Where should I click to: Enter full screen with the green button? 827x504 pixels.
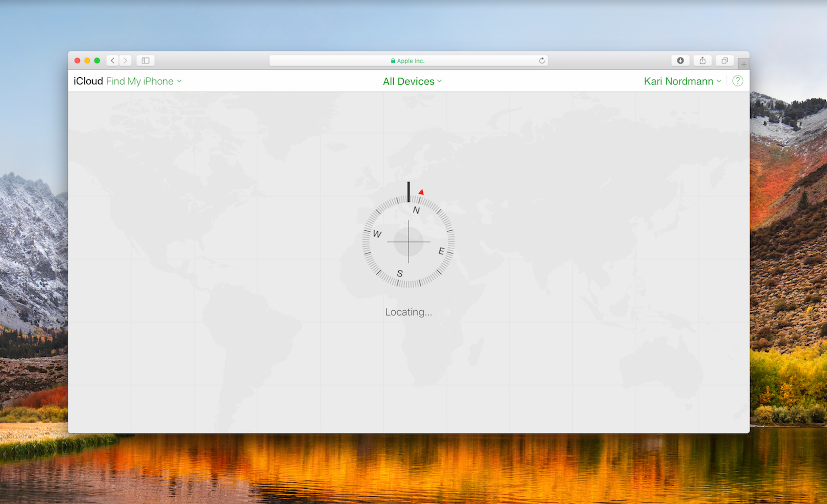click(x=97, y=61)
